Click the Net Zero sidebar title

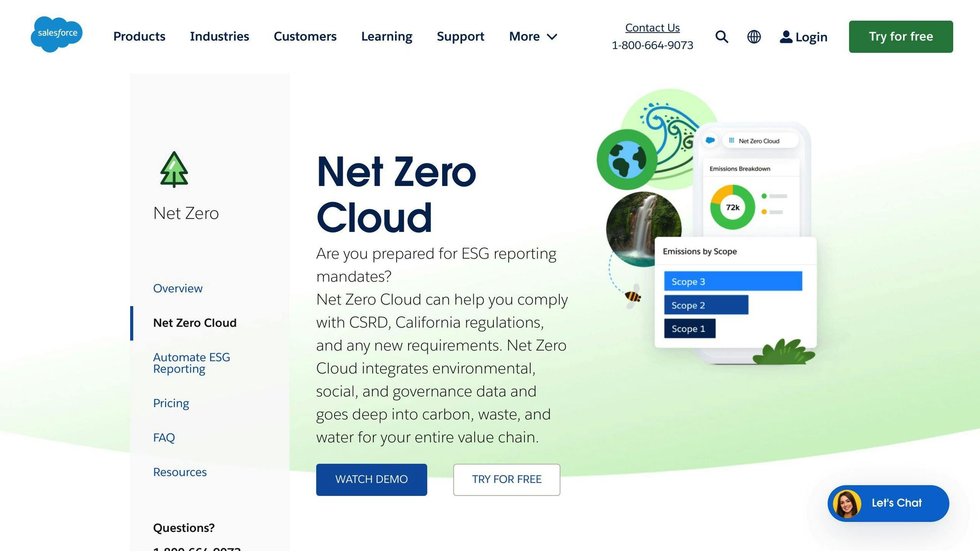tap(186, 213)
